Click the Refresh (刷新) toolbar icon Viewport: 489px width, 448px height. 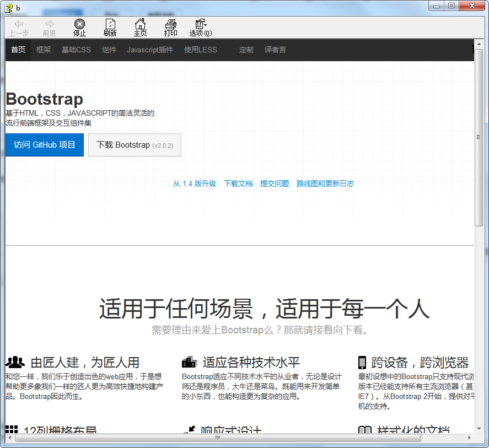(110, 24)
